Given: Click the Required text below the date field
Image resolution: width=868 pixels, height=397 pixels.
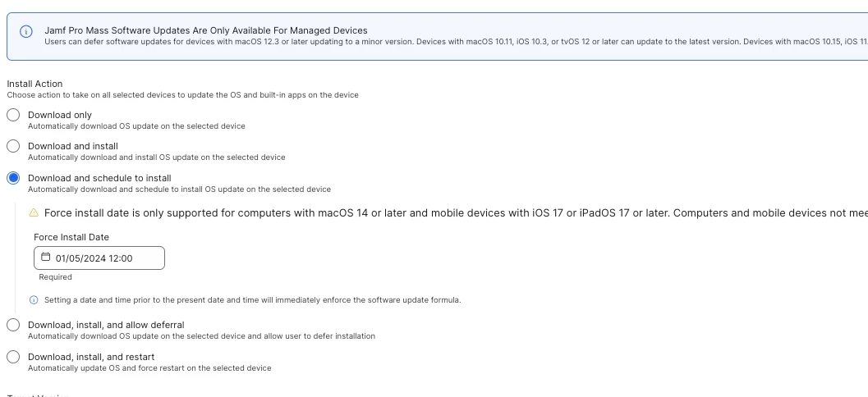Looking at the screenshot, I should click(x=55, y=277).
